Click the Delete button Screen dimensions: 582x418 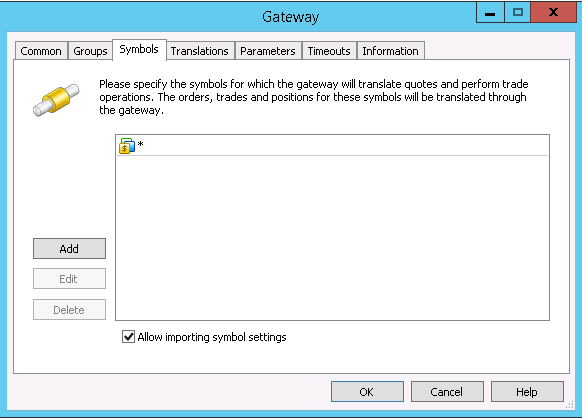tap(69, 310)
